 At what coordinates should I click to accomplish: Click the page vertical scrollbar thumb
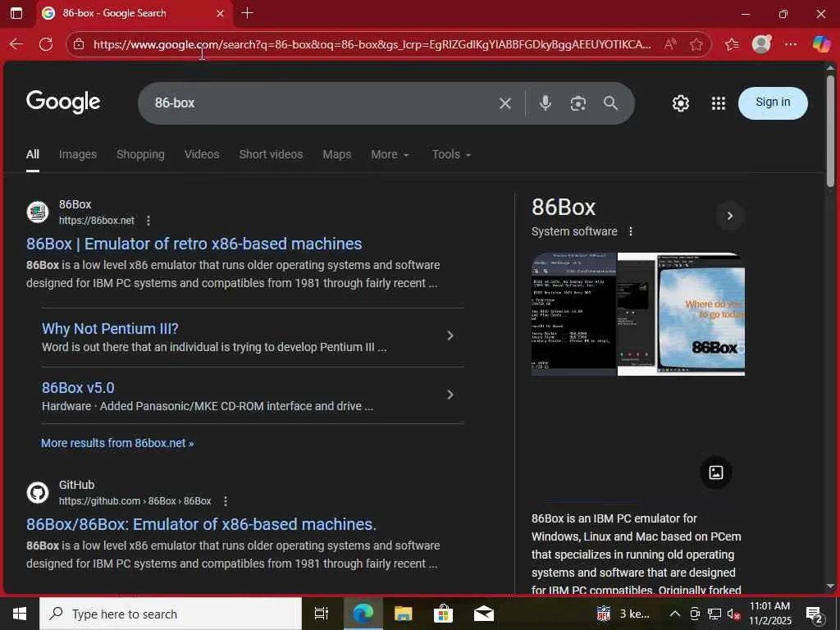point(830,131)
